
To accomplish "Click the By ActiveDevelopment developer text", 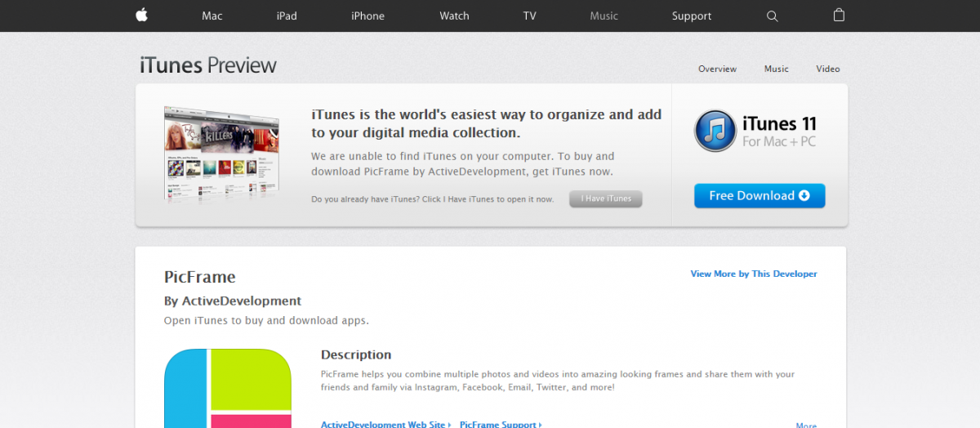I will 233,301.
